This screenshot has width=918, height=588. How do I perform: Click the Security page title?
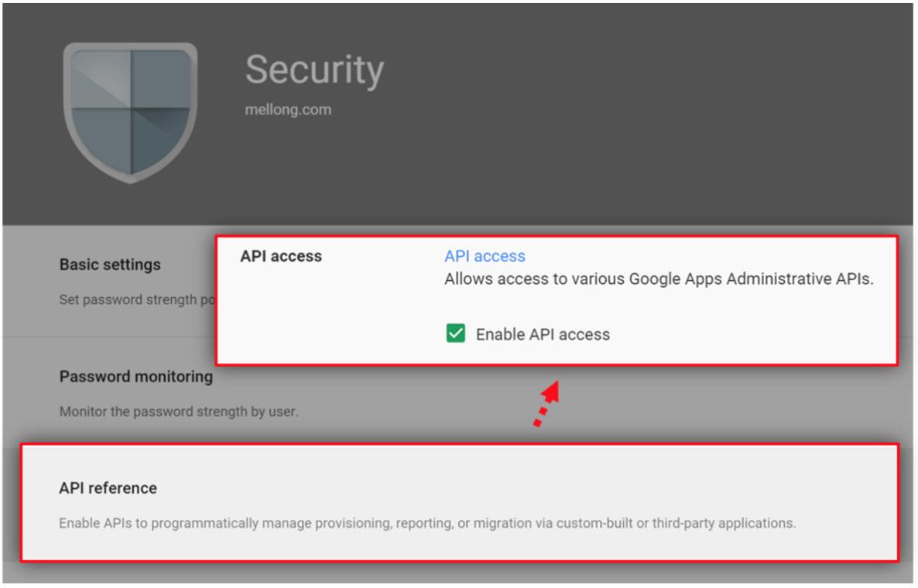tap(314, 71)
